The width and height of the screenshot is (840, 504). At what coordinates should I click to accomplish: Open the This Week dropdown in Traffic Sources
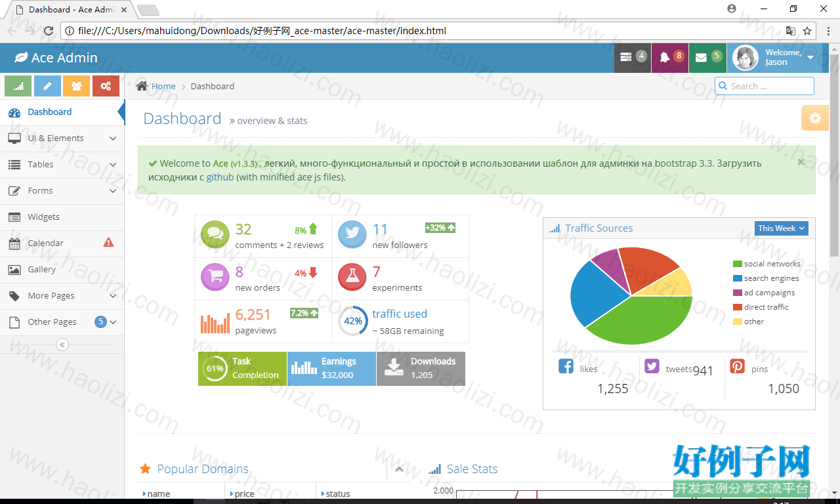(781, 228)
